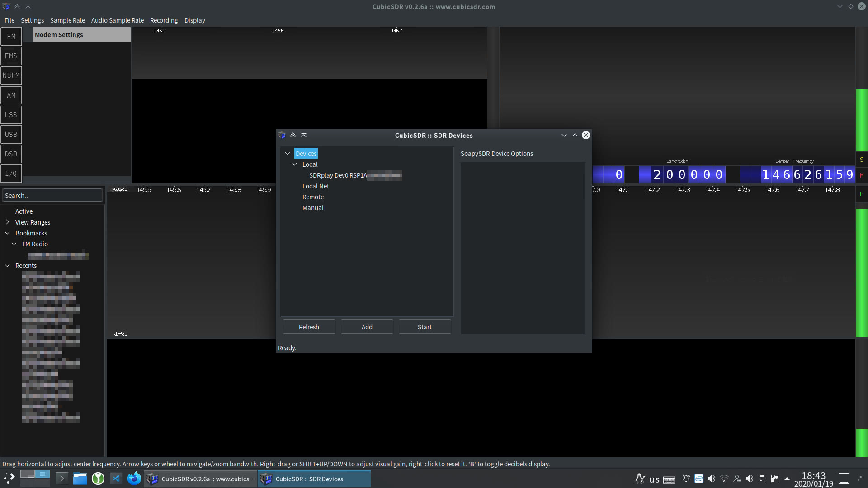Switch modem to NBFM mode
Viewport: 868px width, 488px height.
(x=11, y=75)
